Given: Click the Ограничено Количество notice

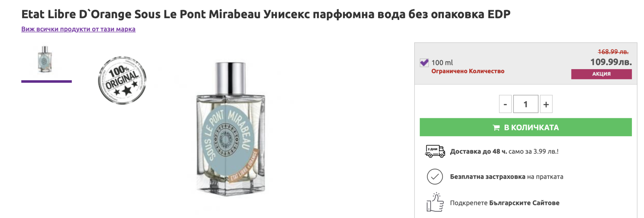Looking at the screenshot, I should click(x=468, y=71).
